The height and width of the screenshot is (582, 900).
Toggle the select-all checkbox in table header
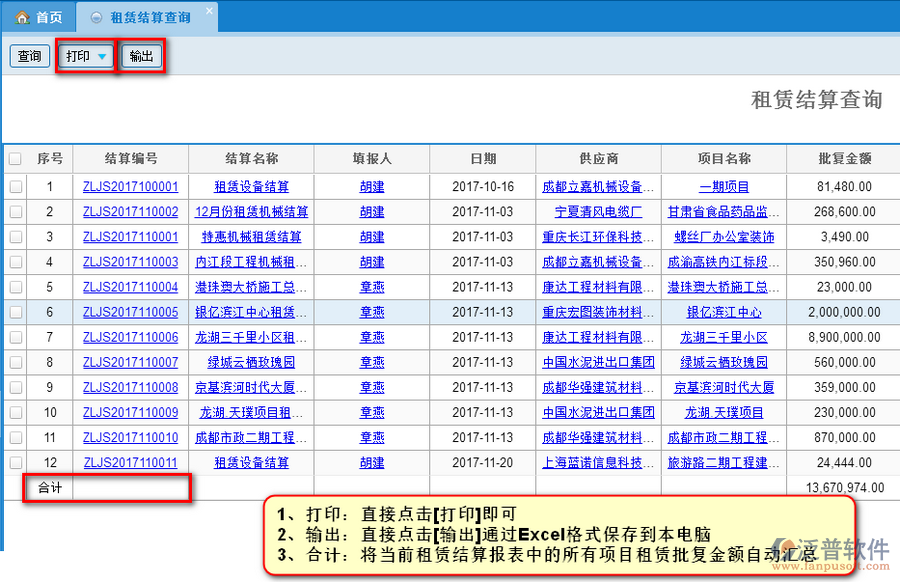15,159
